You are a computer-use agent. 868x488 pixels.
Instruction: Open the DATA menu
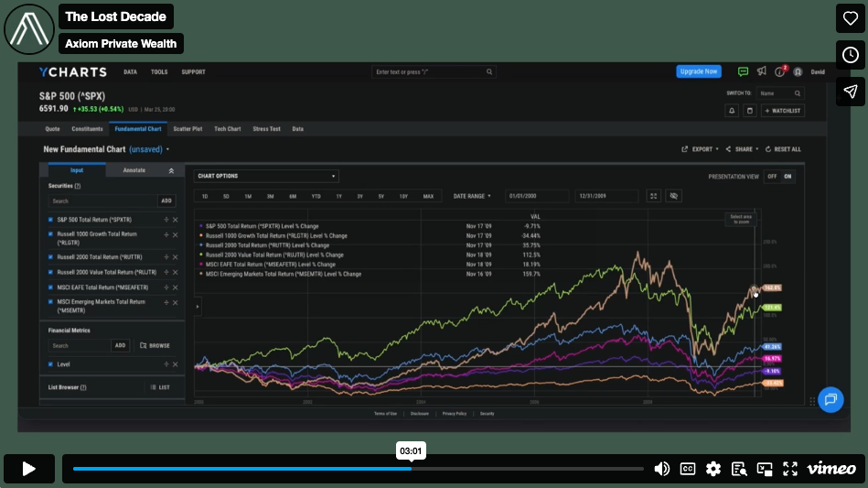(130, 72)
